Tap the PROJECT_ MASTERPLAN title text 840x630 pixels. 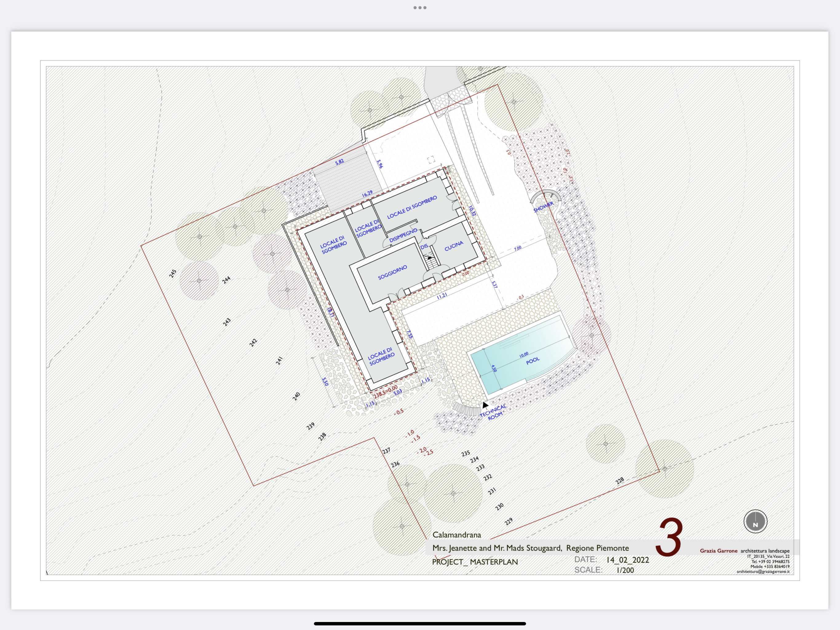[475, 562]
